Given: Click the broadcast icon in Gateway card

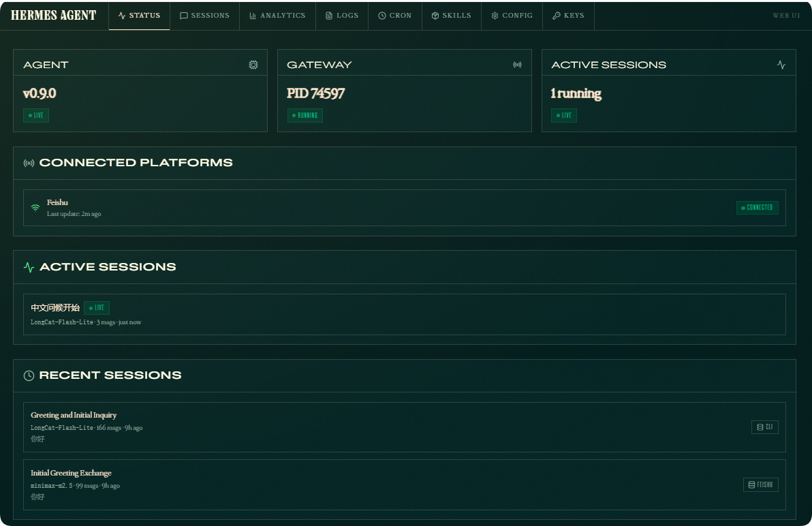Looking at the screenshot, I should [517, 65].
